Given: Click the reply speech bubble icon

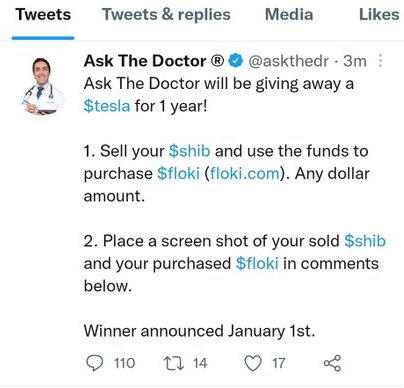Looking at the screenshot, I should pos(95,363).
